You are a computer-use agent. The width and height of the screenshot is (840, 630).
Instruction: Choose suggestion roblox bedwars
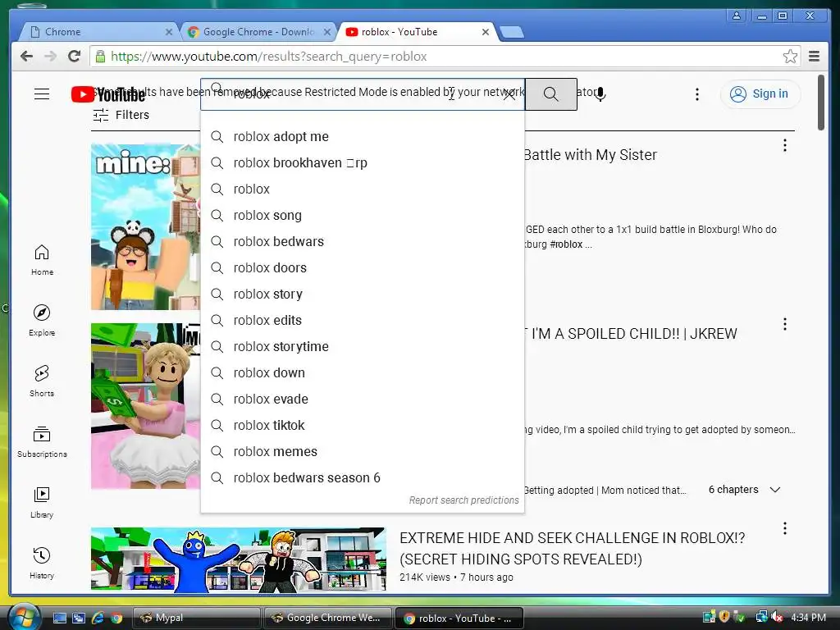tap(362, 242)
